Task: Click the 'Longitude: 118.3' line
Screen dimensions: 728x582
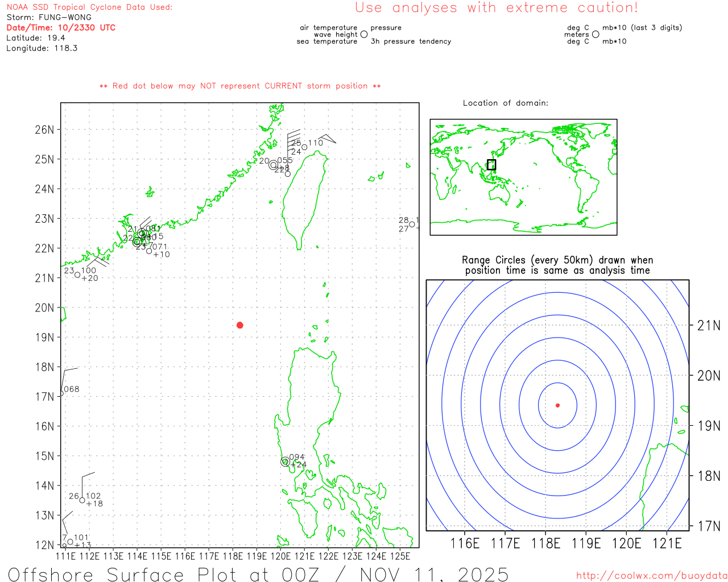Action: tap(42, 48)
